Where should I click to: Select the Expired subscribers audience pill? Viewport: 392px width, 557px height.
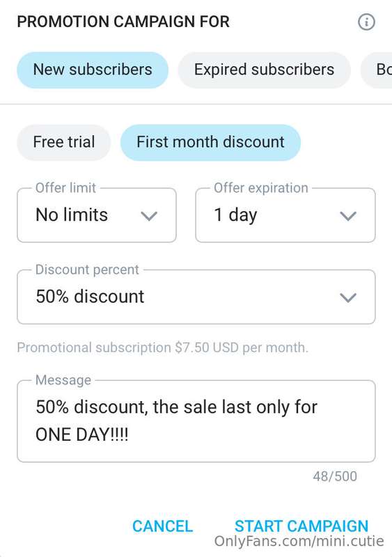[x=264, y=70]
